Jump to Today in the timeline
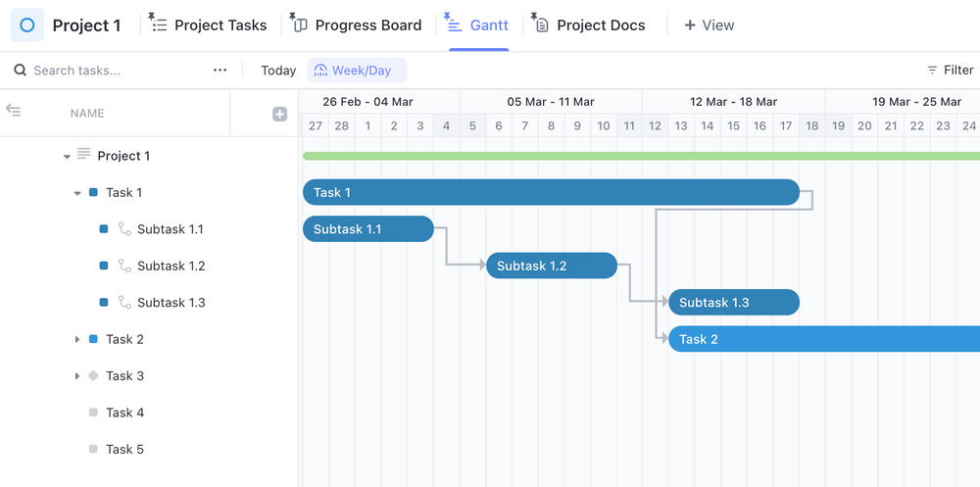980x487 pixels. (x=278, y=71)
